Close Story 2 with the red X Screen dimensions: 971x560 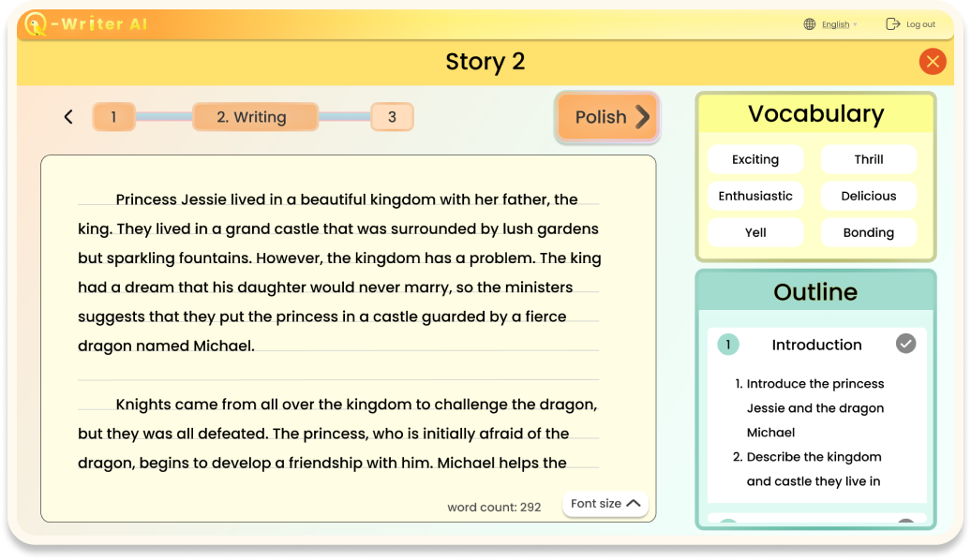[933, 61]
